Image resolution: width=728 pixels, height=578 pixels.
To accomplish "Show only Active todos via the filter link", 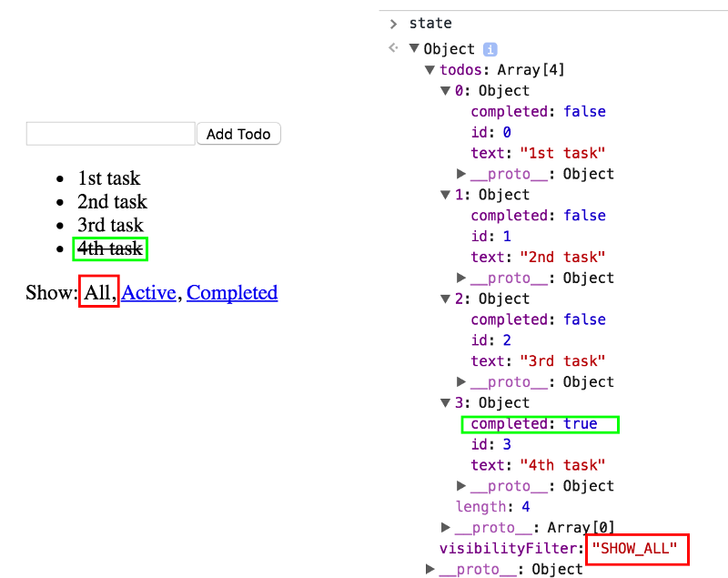I will click(148, 293).
